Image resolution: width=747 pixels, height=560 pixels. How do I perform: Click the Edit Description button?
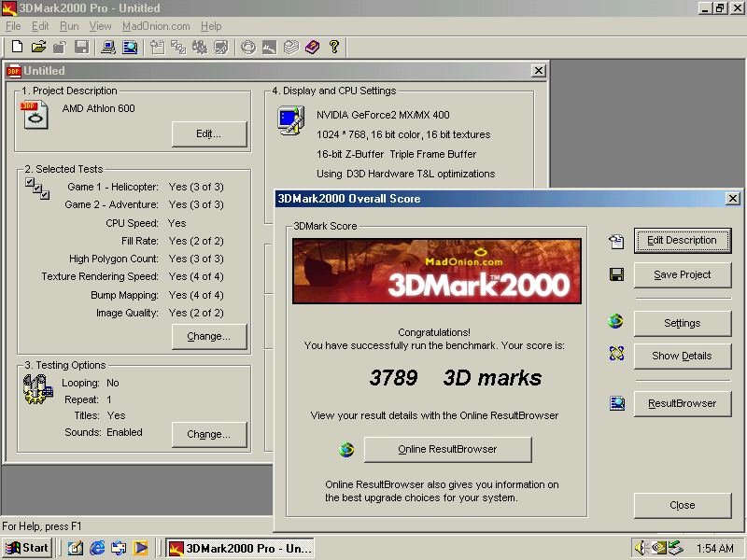point(683,241)
